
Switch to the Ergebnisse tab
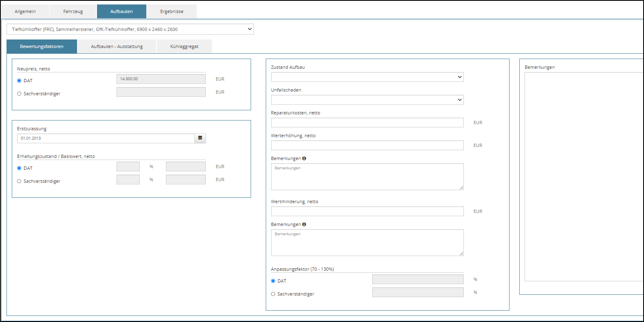coord(172,11)
